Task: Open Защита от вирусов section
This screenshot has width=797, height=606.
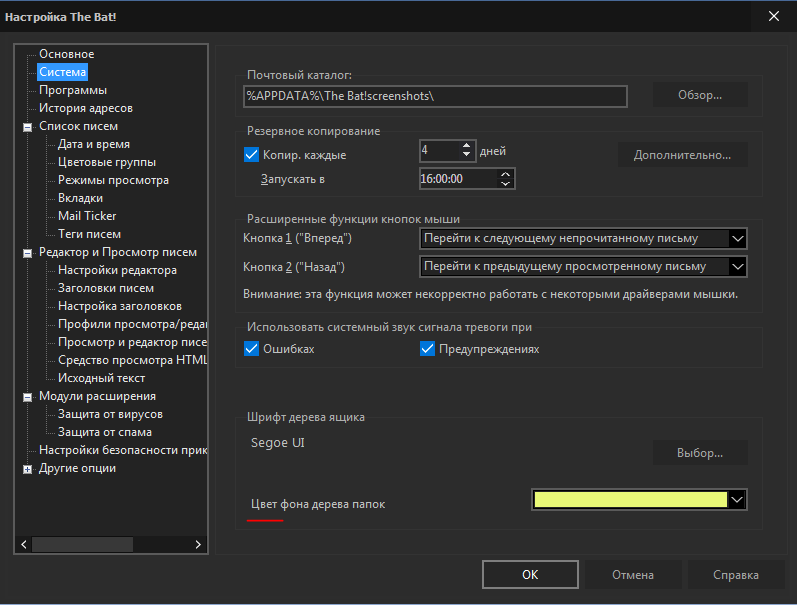Action: [x=110, y=414]
